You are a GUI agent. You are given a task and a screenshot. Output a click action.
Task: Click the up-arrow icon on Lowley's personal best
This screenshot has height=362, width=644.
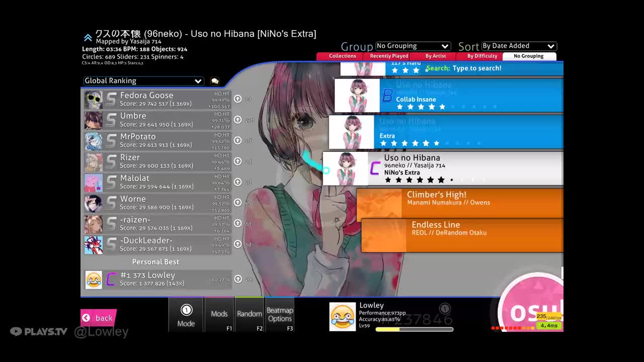coord(237,279)
